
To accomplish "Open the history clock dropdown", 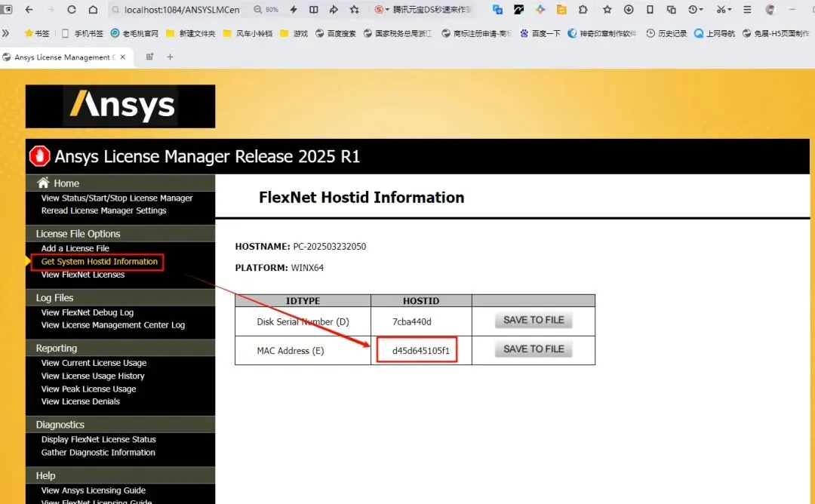I will click(x=696, y=9).
